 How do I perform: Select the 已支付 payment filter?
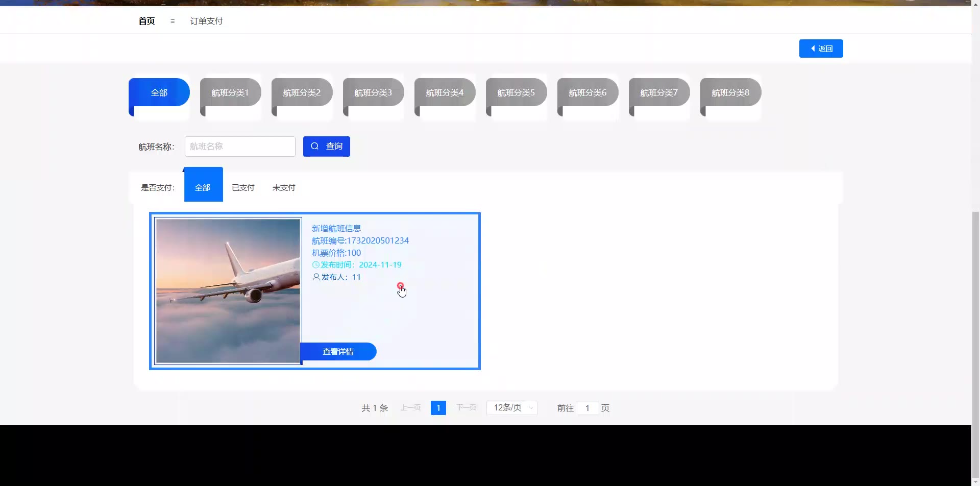[243, 188]
